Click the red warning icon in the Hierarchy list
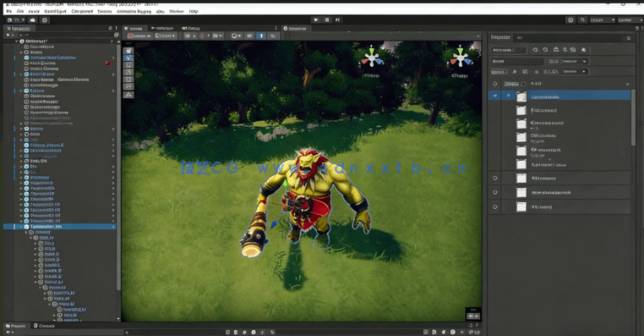 click(x=108, y=63)
